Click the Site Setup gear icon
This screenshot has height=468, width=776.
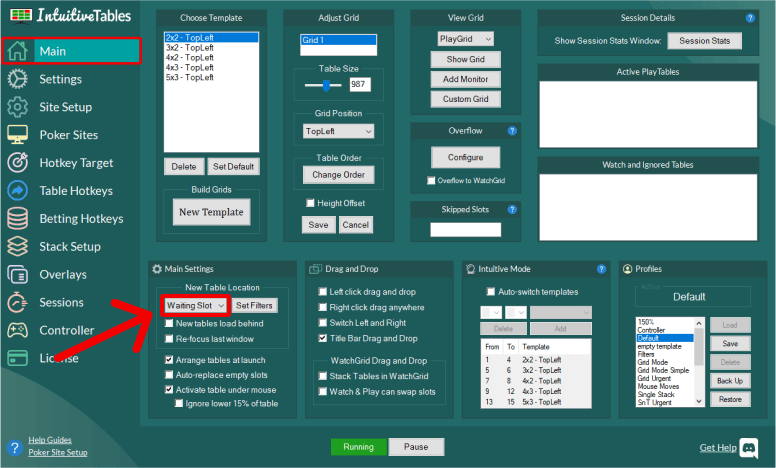pos(18,107)
